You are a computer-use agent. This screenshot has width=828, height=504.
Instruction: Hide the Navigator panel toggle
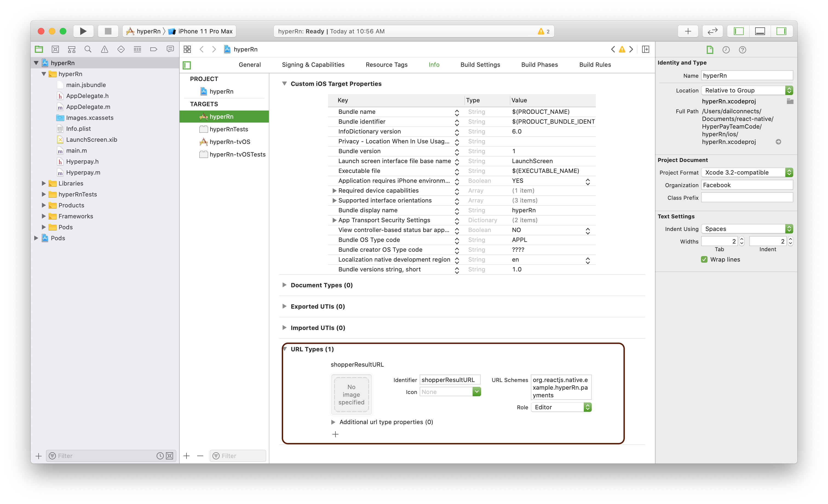[x=738, y=31]
